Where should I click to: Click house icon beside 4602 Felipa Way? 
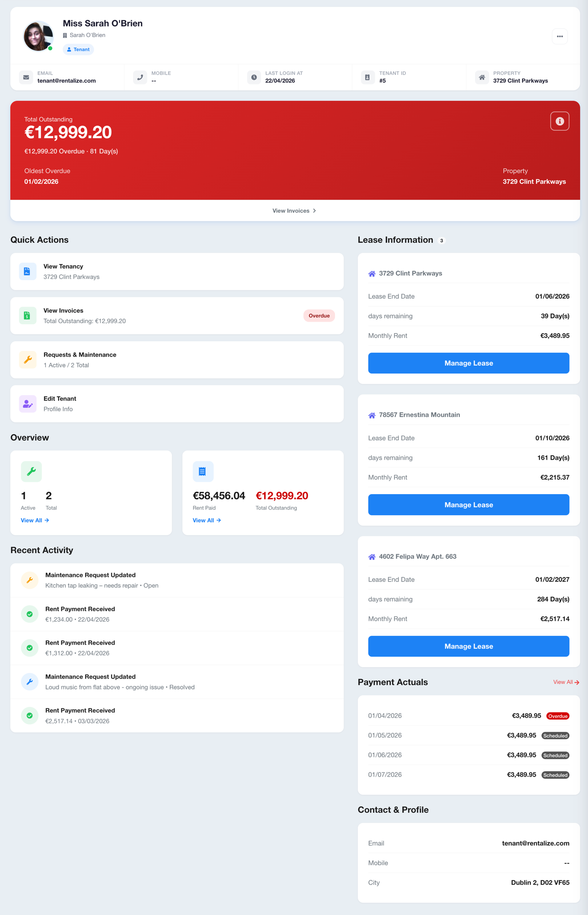[x=372, y=557]
